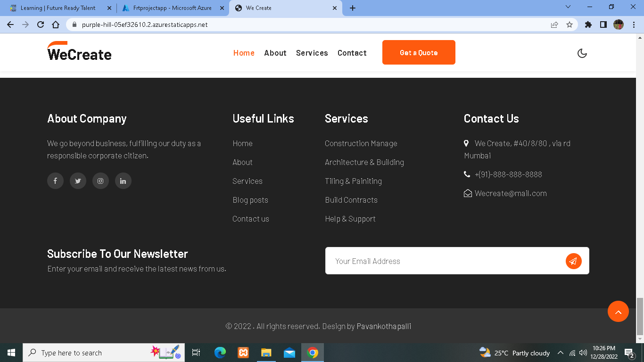Open the Construction Manage service link

[x=361, y=143]
